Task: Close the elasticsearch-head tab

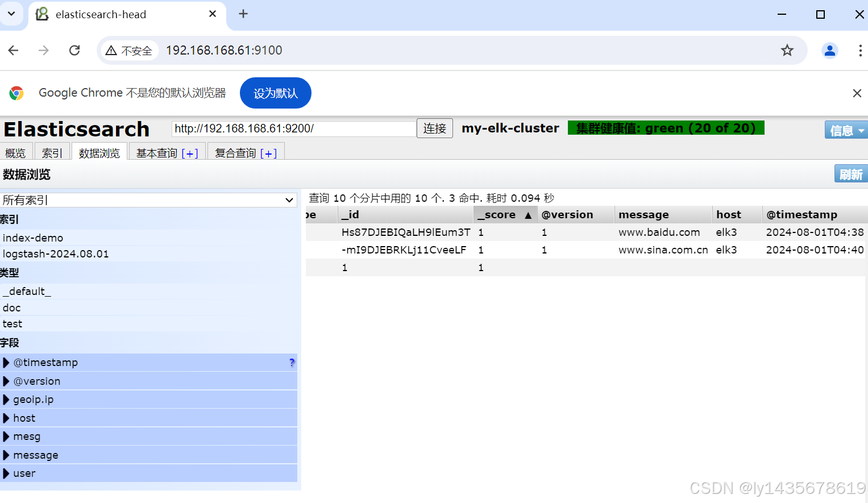Action: click(x=213, y=14)
